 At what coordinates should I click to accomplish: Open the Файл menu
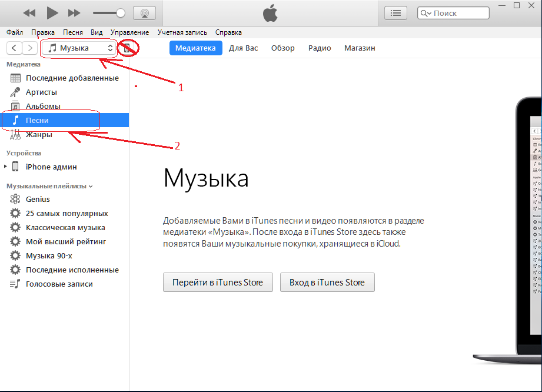click(x=15, y=32)
